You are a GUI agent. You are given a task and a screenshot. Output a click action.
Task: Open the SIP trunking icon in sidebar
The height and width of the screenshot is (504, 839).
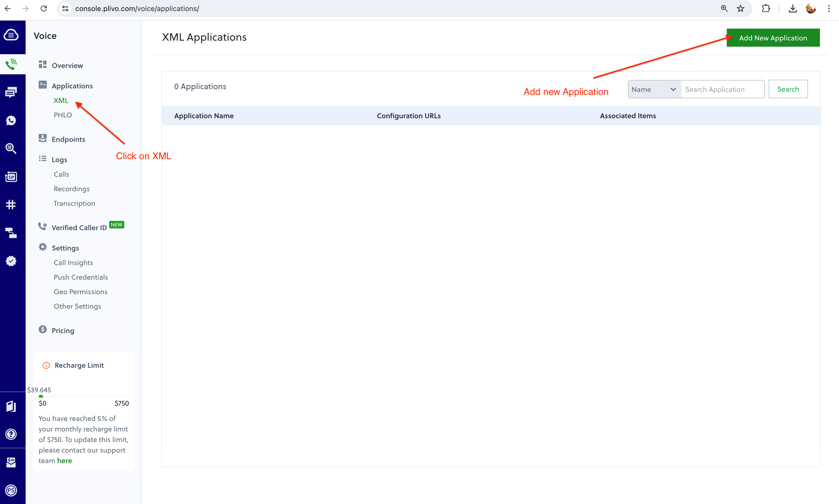click(x=11, y=177)
